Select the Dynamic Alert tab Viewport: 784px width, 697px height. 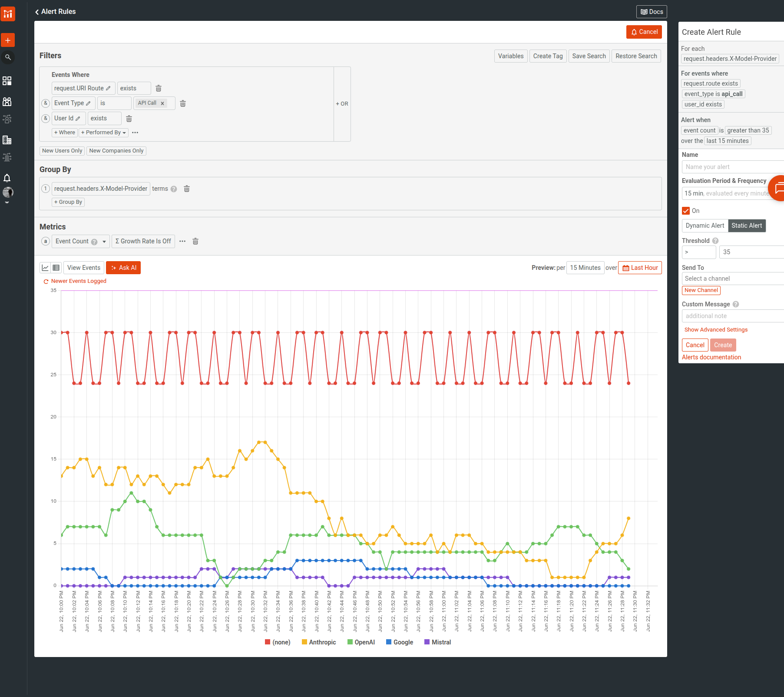pos(705,226)
